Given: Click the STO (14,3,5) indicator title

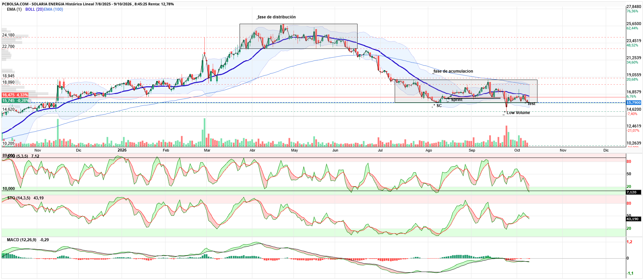Looking at the screenshot, I should [x=18, y=198].
